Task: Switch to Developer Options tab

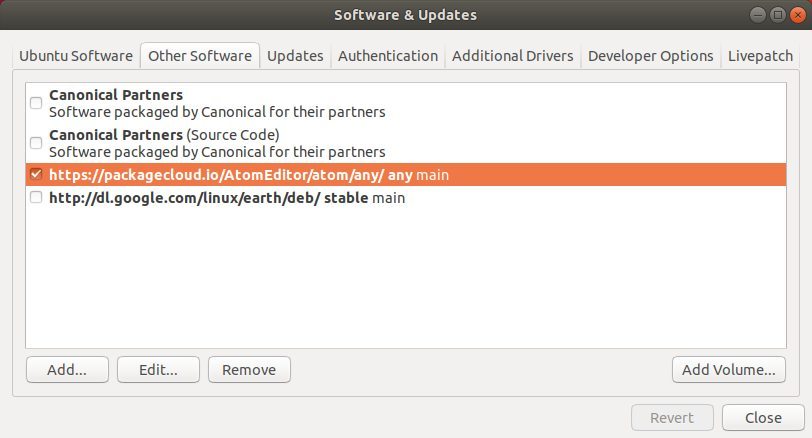Action: [650, 55]
